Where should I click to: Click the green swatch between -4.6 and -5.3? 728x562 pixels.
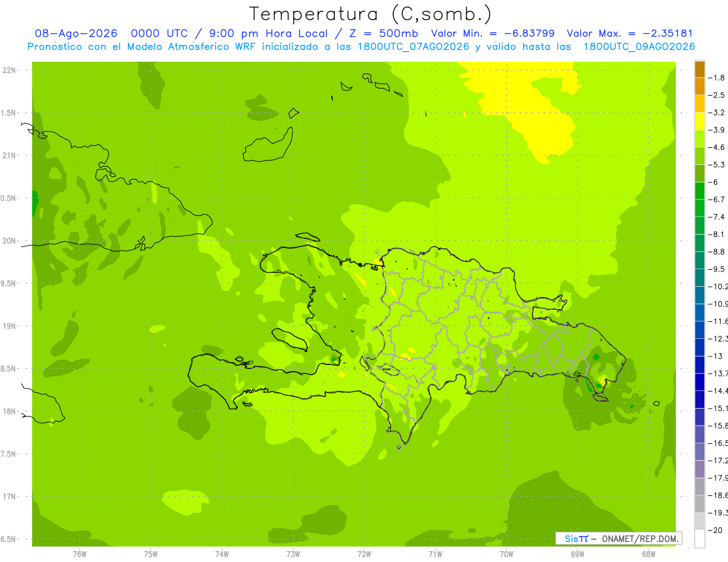click(699, 156)
